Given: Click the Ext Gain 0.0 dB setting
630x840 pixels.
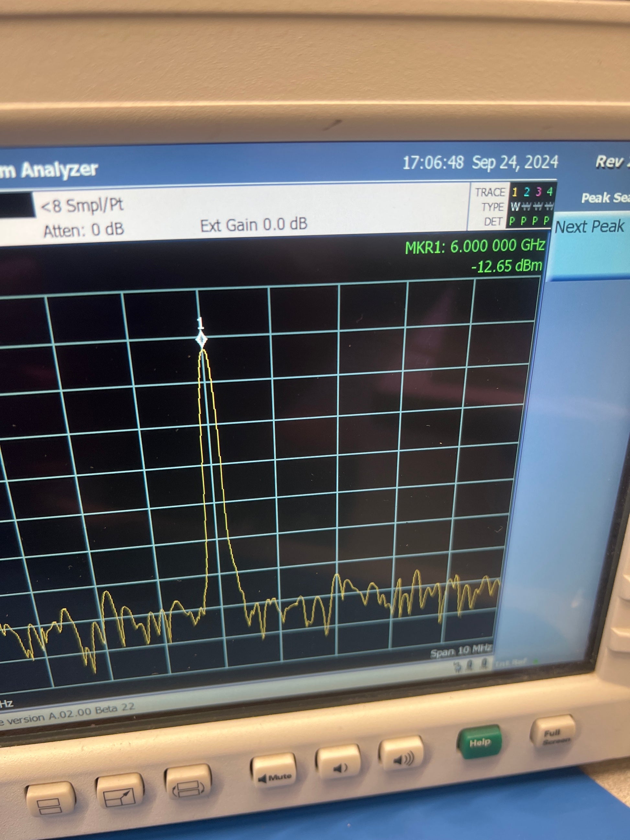Looking at the screenshot, I should pyautogui.click(x=254, y=225).
